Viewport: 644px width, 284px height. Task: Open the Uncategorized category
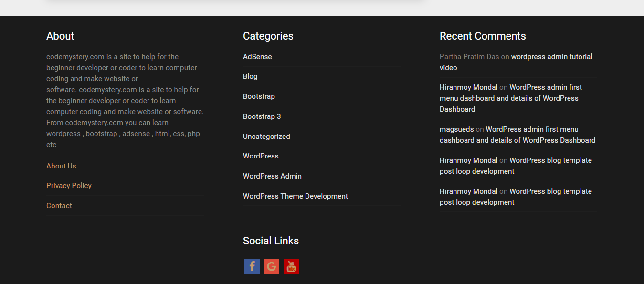(x=266, y=136)
